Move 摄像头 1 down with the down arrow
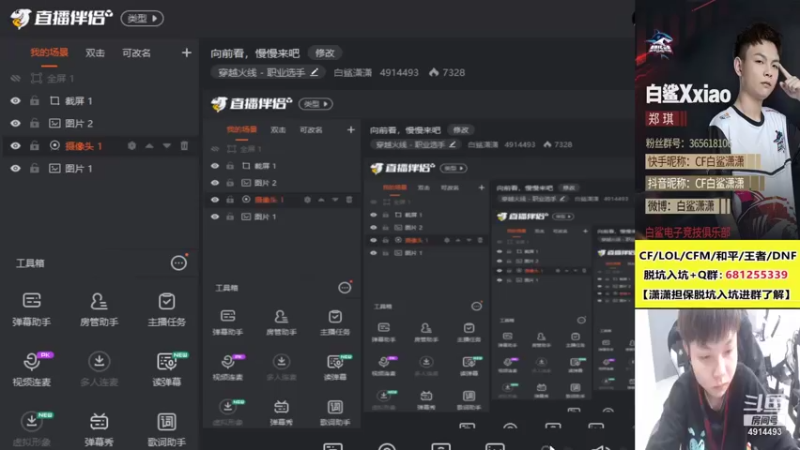The height and width of the screenshot is (450, 800). pyautogui.click(x=167, y=146)
